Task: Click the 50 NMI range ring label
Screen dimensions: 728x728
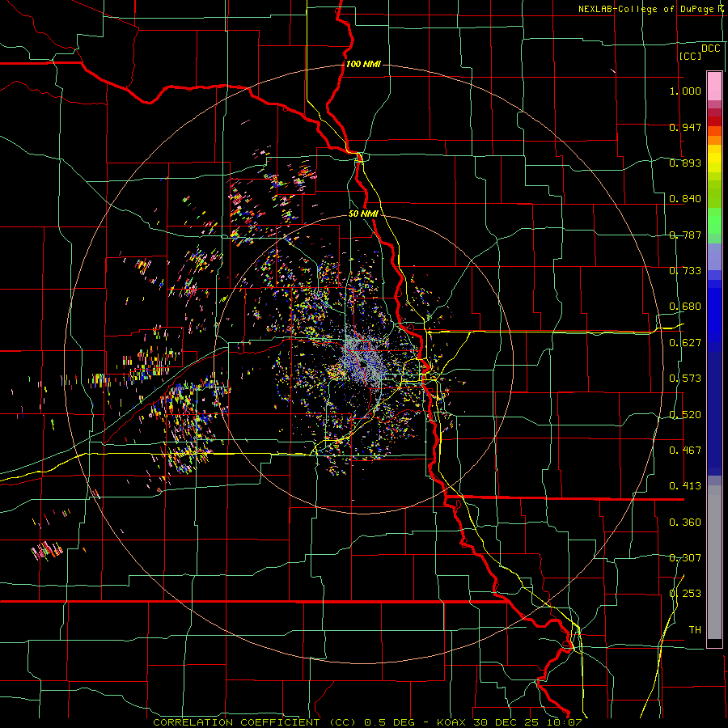Action: (363, 214)
